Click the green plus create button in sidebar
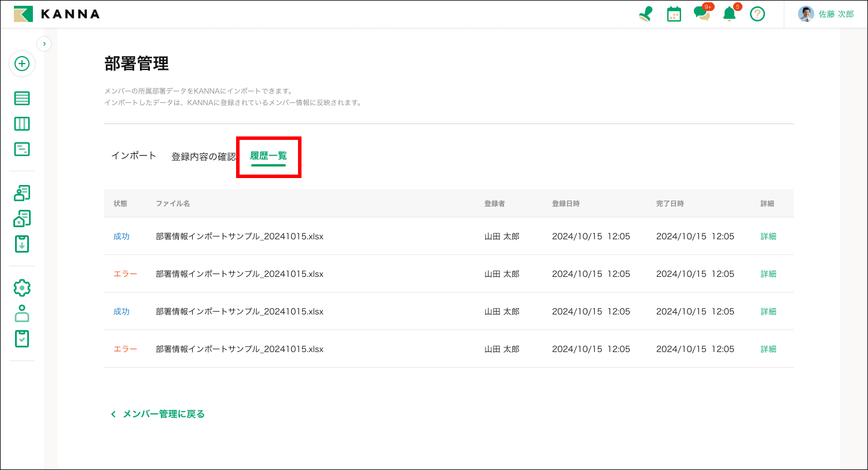 pos(22,64)
